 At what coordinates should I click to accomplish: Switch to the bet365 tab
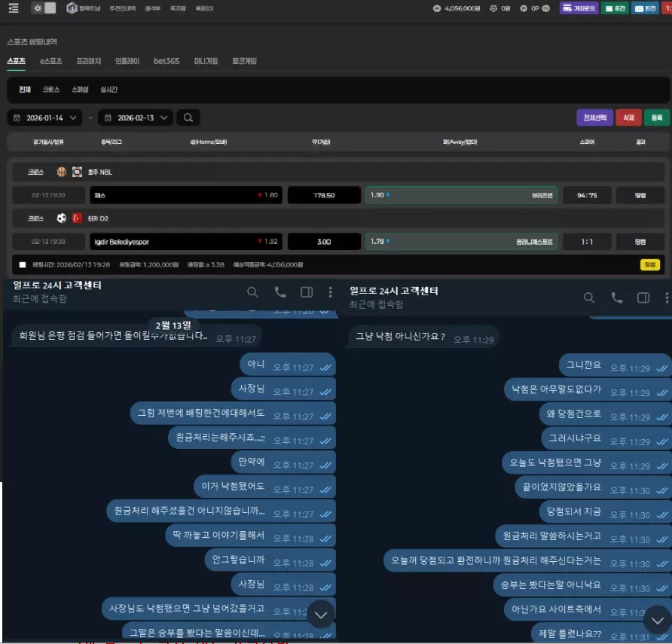(166, 61)
